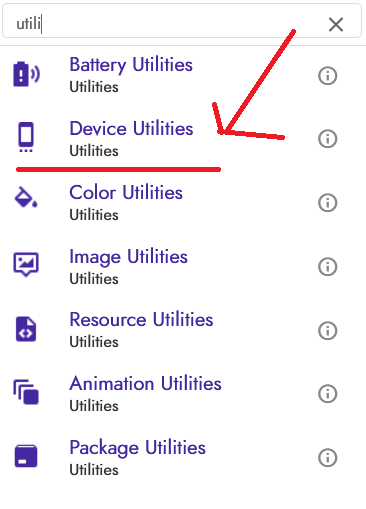
Task: Click the Resource Utilities code file icon
Action: coord(26,329)
